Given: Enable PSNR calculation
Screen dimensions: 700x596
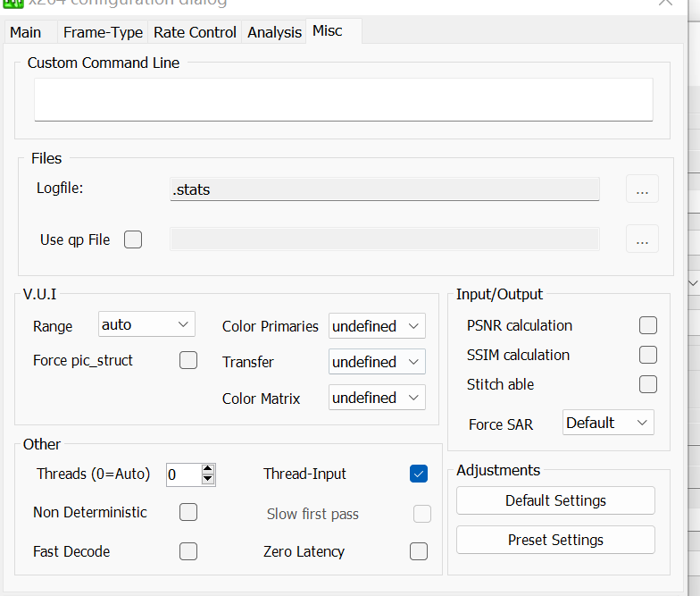Looking at the screenshot, I should [x=648, y=325].
